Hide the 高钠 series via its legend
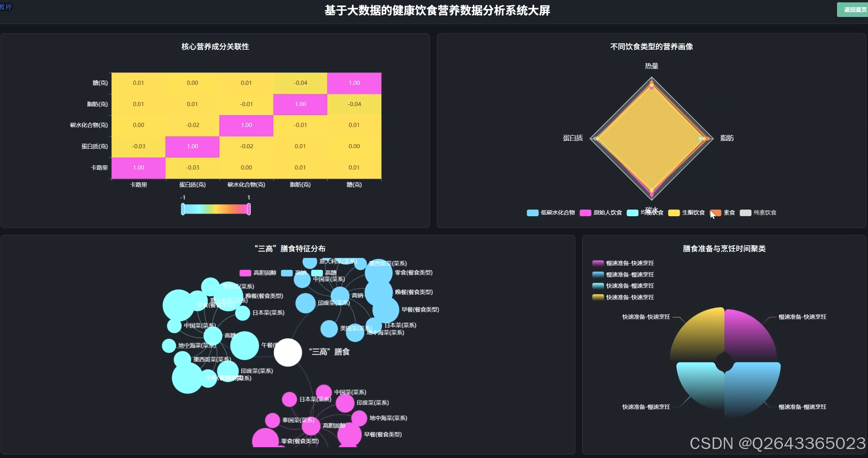The width and height of the screenshot is (868, 458). (x=287, y=273)
